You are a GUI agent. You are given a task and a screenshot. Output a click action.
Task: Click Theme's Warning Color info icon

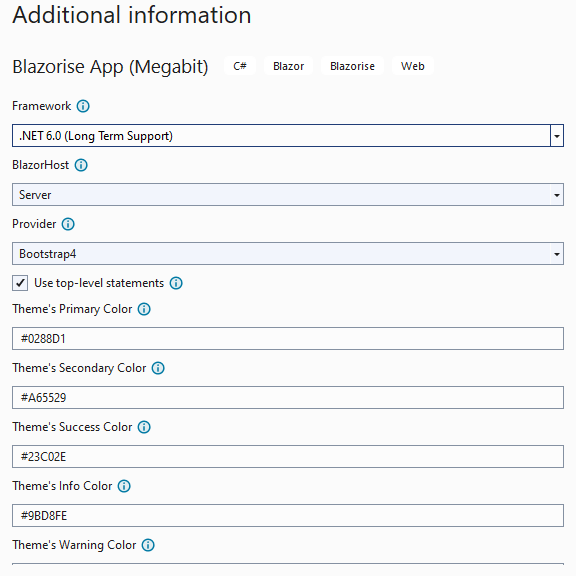click(x=148, y=545)
